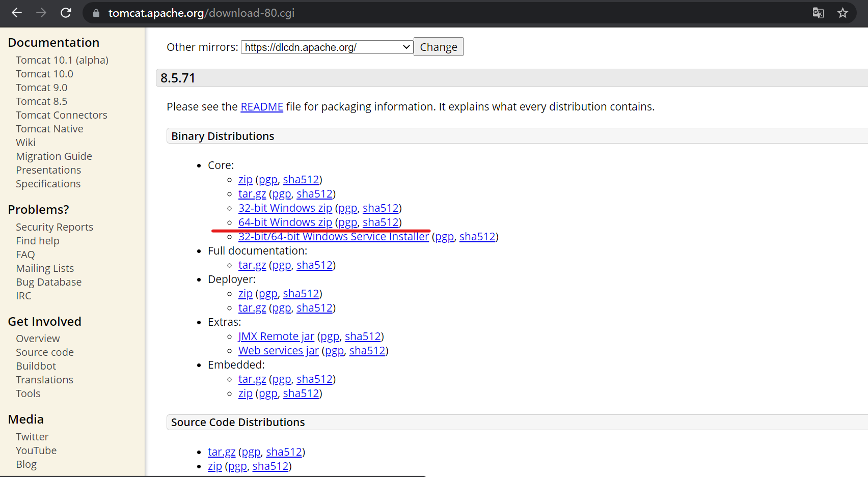
Task: Click sha512 link for source code tar.gz
Action: [x=284, y=452]
